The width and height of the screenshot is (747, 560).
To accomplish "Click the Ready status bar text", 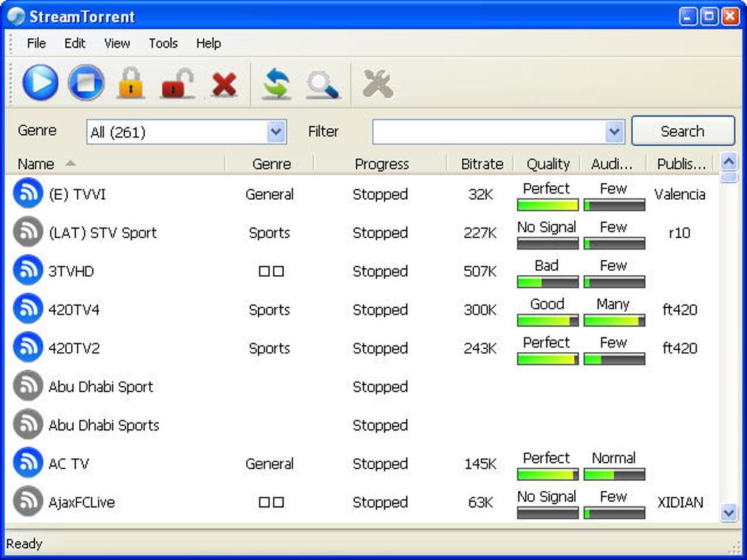I will [24, 543].
